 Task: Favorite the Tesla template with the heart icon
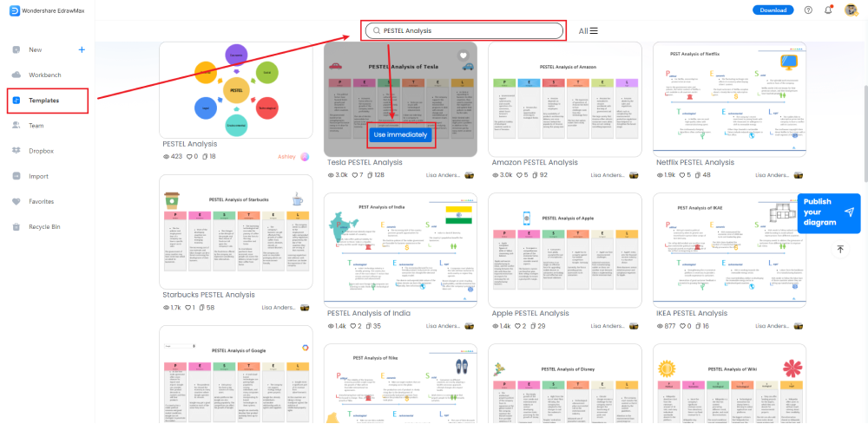click(464, 55)
